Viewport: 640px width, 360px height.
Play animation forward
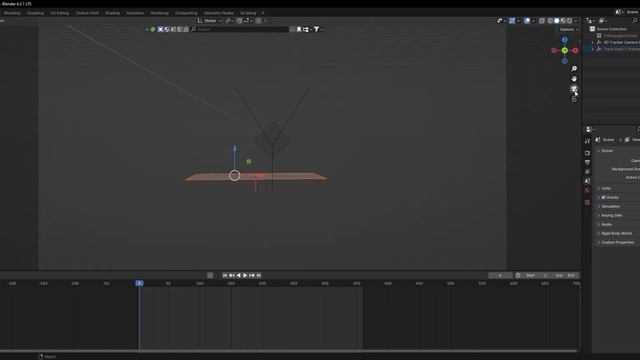(245, 276)
